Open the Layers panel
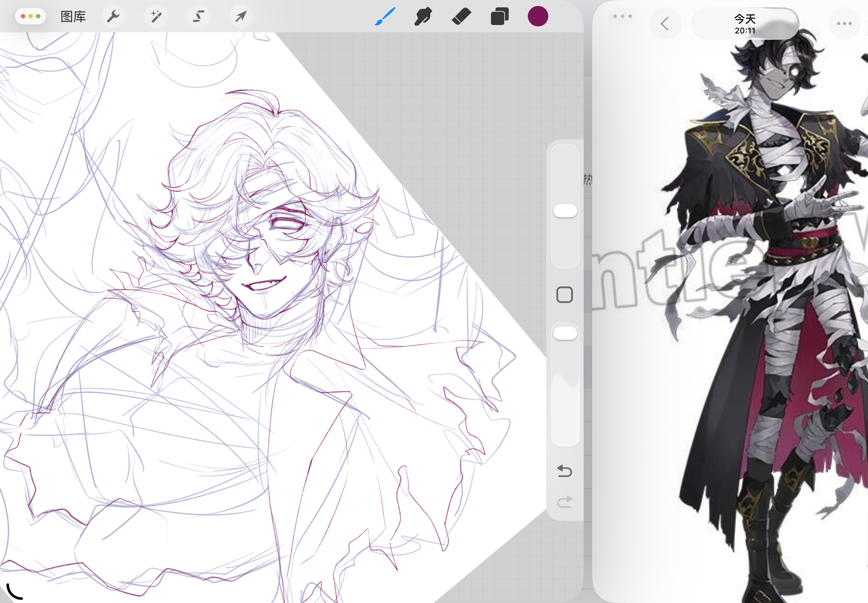 [x=499, y=17]
